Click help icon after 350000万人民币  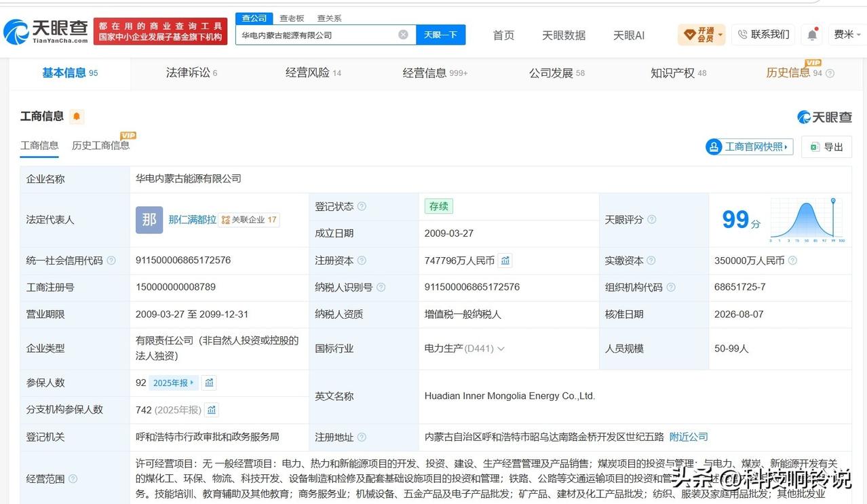[792, 260]
